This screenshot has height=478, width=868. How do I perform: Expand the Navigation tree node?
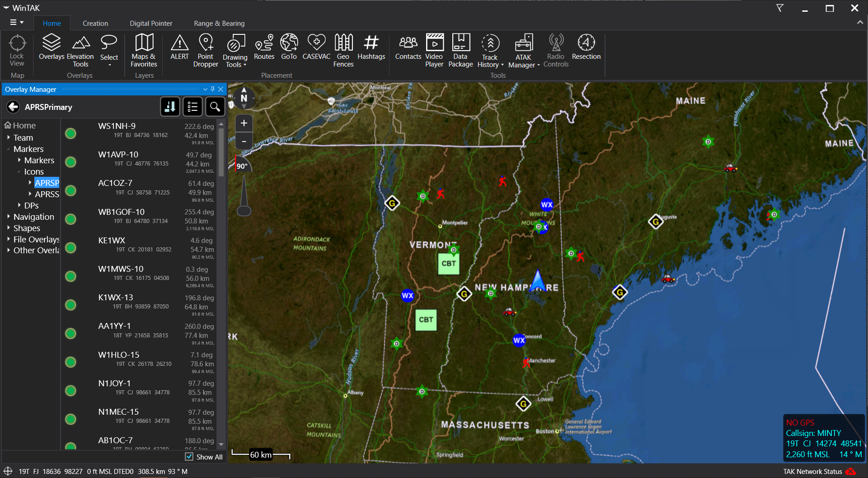coord(9,217)
